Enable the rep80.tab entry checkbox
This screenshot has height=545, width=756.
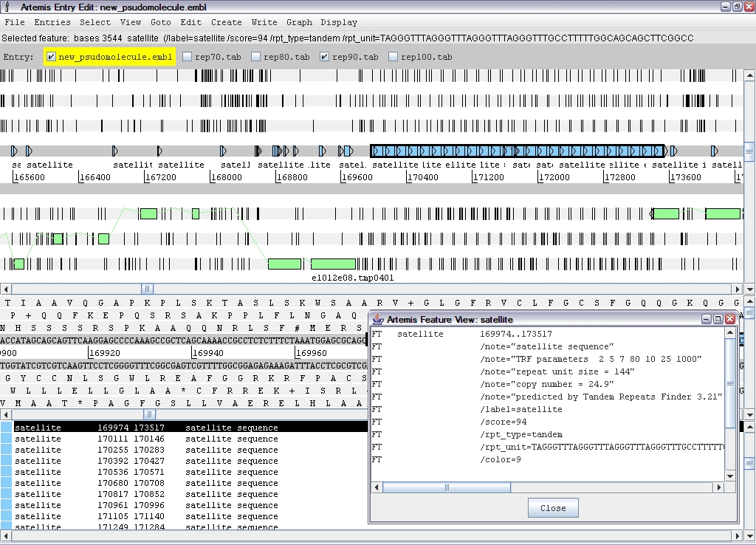(x=255, y=57)
